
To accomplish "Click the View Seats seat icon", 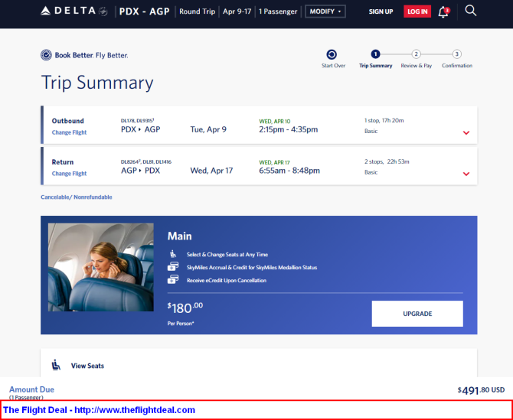I will click(56, 365).
